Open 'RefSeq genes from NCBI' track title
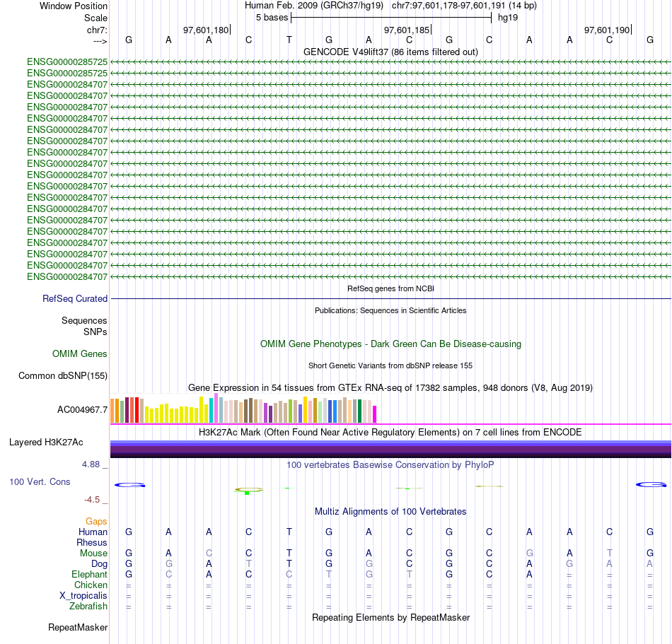 (x=390, y=288)
